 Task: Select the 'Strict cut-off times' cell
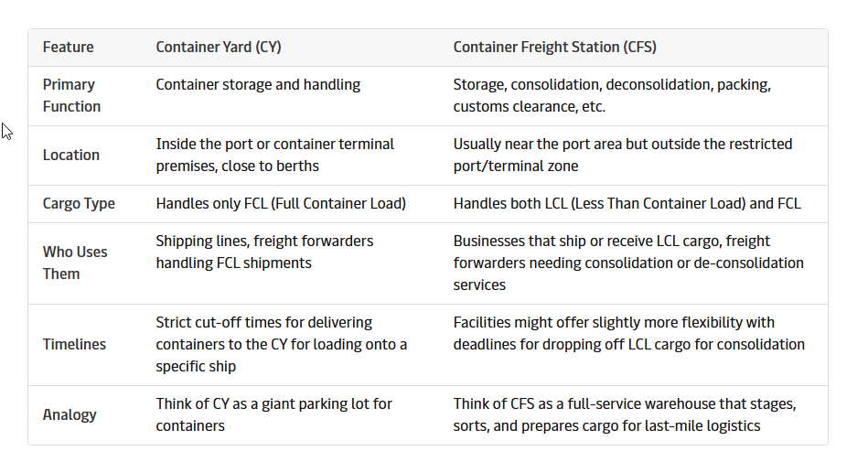click(281, 344)
